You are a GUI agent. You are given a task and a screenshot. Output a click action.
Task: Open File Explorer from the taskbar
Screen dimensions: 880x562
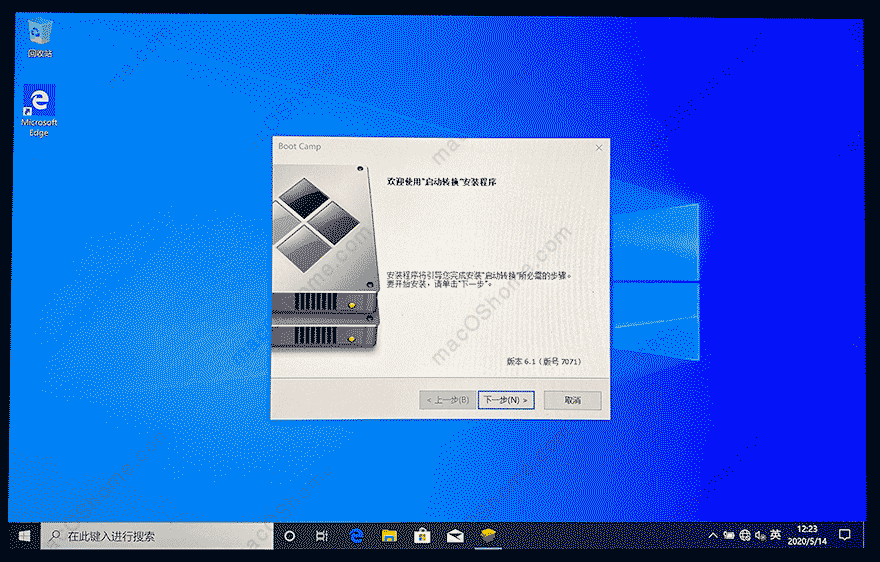389,536
